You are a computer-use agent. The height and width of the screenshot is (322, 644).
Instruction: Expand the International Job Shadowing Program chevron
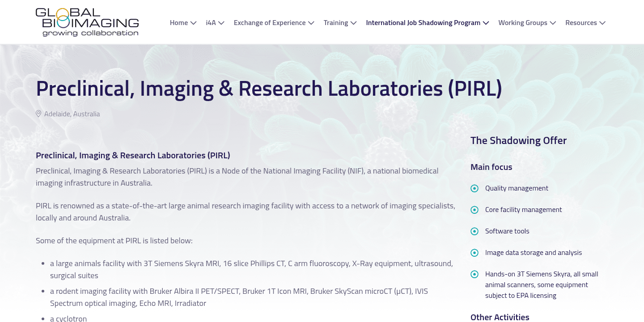(x=486, y=23)
